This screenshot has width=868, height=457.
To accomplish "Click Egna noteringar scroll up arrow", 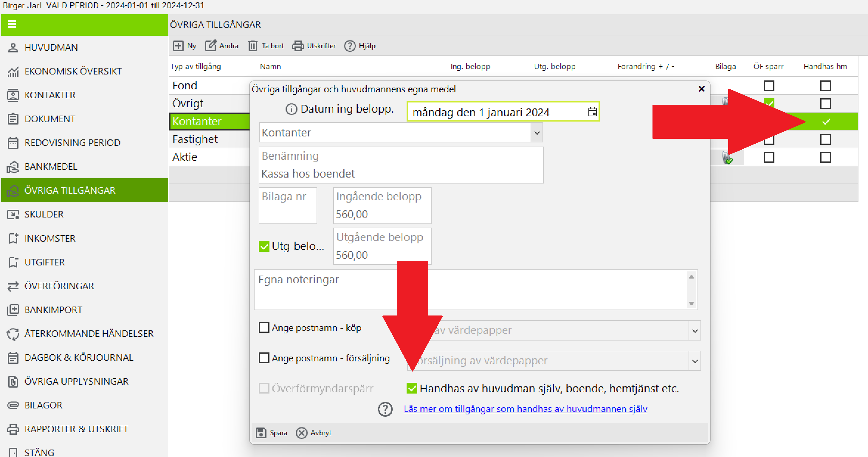I will pos(692,276).
